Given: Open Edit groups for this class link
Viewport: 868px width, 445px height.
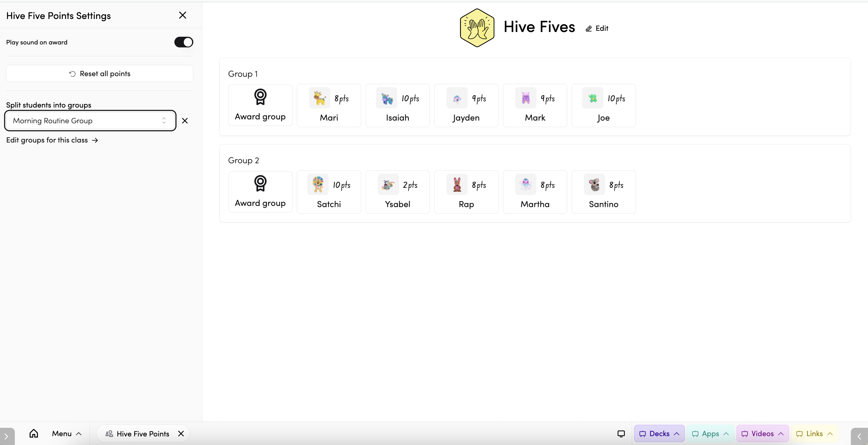Looking at the screenshot, I should (x=52, y=140).
